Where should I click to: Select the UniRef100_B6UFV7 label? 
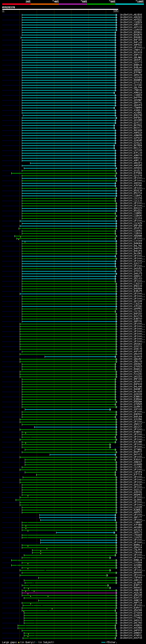[131, 452]
